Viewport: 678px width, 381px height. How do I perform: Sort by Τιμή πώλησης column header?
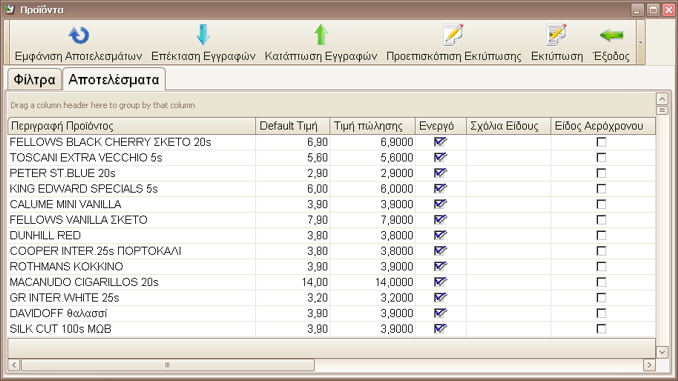click(x=372, y=126)
